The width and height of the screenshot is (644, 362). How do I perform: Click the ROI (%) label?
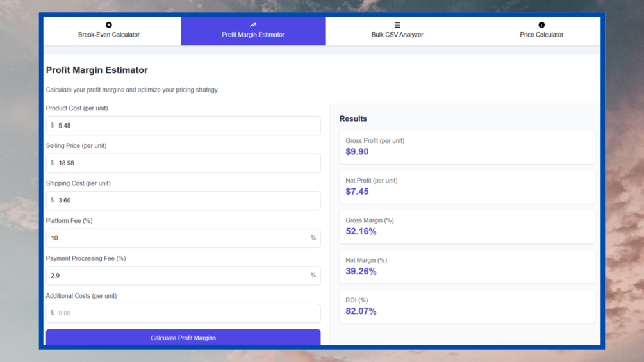[x=356, y=300]
